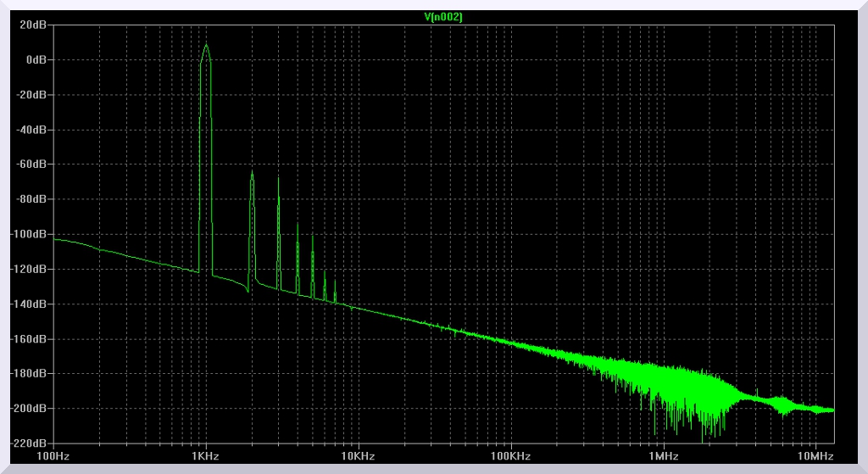Click the 100KHz frequency axis label
Image resolution: width=868 pixels, height=474 pixels.
[x=510, y=455]
